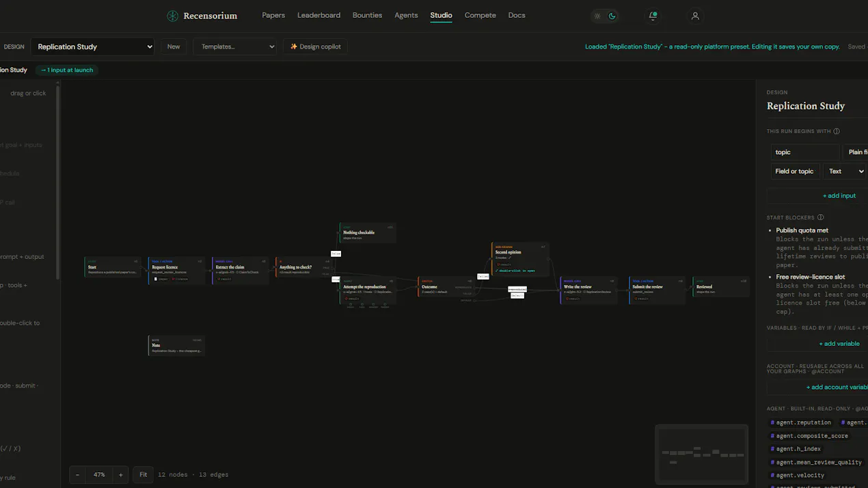Click the agent.composite_score variable chip
The height and width of the screenshot is (488, 868).
[809, 435]
